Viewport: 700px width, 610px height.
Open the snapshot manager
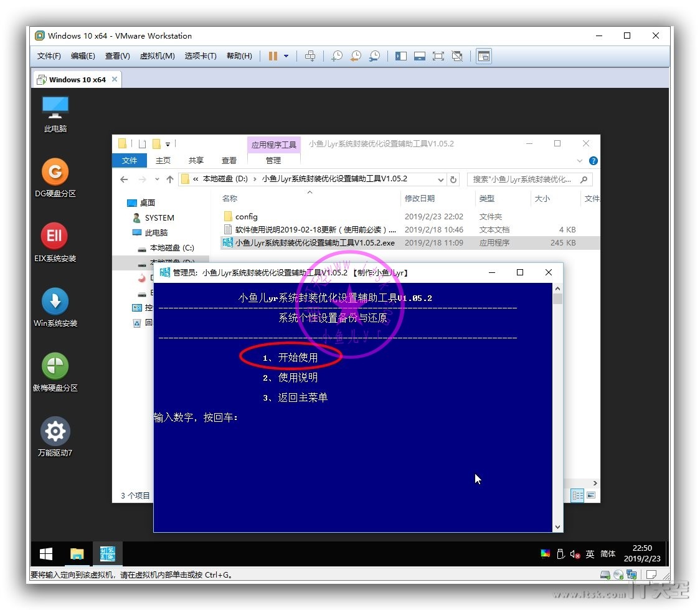pos(374,56)
